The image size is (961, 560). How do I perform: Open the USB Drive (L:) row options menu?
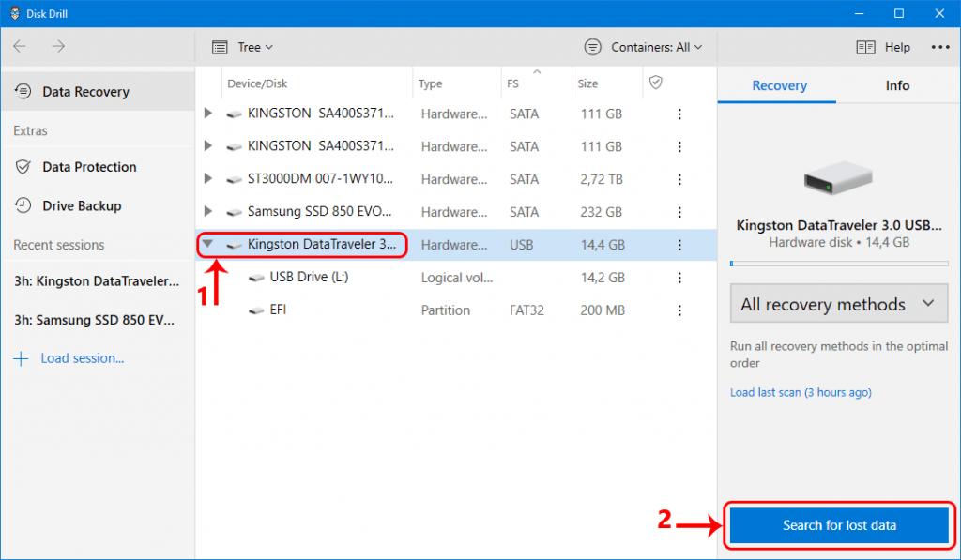pos(679,277)
